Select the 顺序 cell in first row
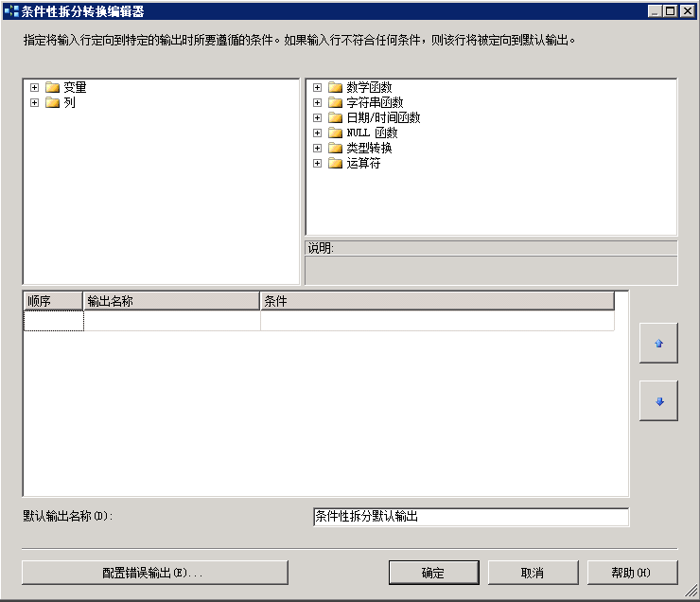 click(x=54, y=321)
